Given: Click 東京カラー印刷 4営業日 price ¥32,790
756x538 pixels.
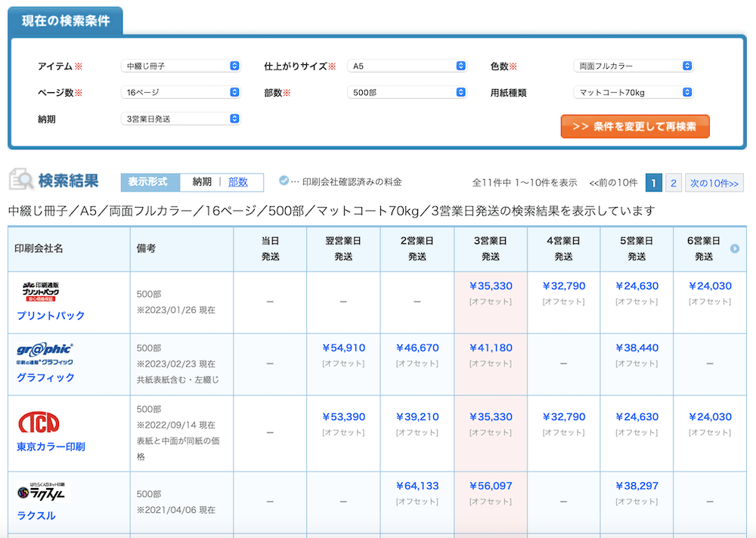Looking at the screenshot, I should tap(564, 416).
